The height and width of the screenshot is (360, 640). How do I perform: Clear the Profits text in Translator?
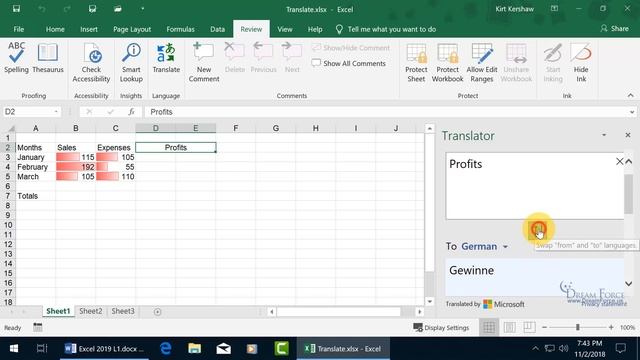click(619, 162)
